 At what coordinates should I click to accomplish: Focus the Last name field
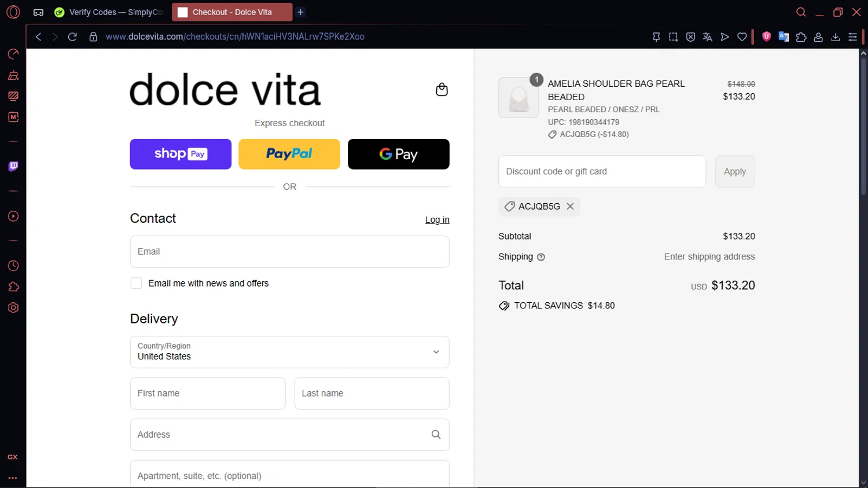pos(372,394)
